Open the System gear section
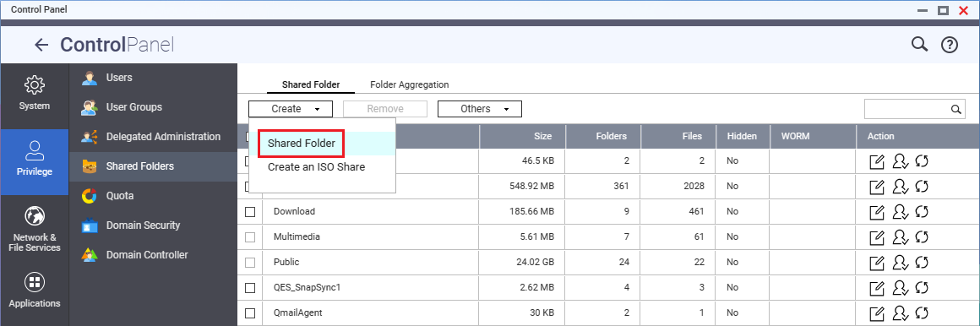The width and height of the screenshot is (980, 326). pos(35,93)
